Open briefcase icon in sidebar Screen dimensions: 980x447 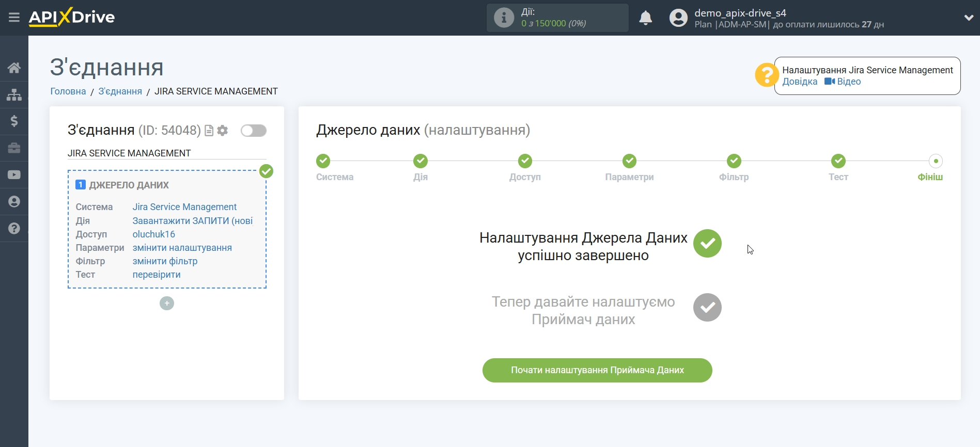[14, 148]
